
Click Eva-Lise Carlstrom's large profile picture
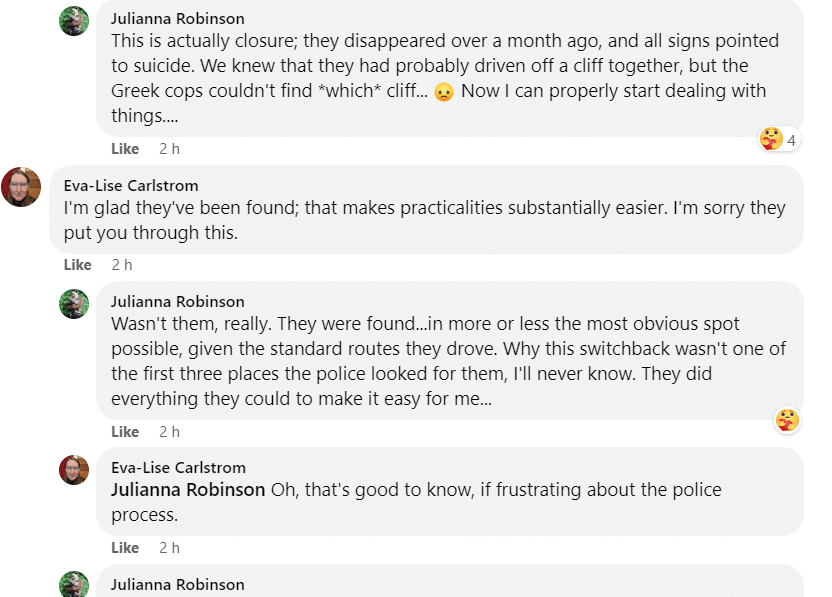point(21,187)
